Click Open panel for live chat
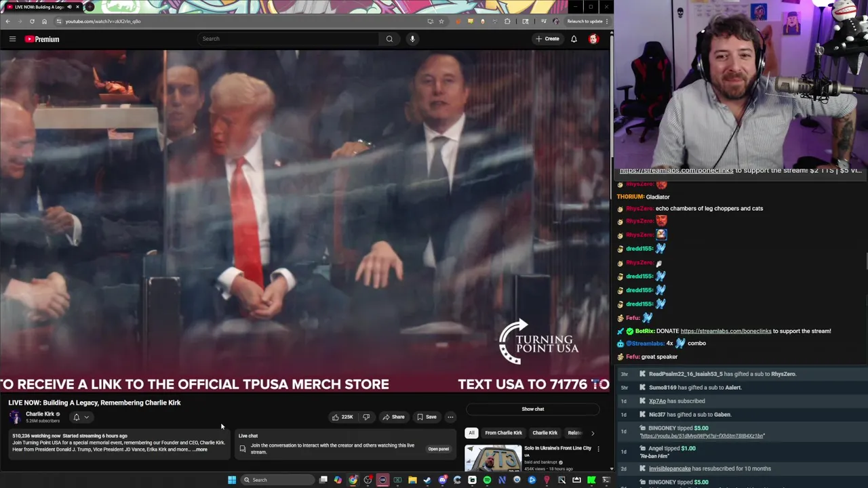 tap(438, 449)
